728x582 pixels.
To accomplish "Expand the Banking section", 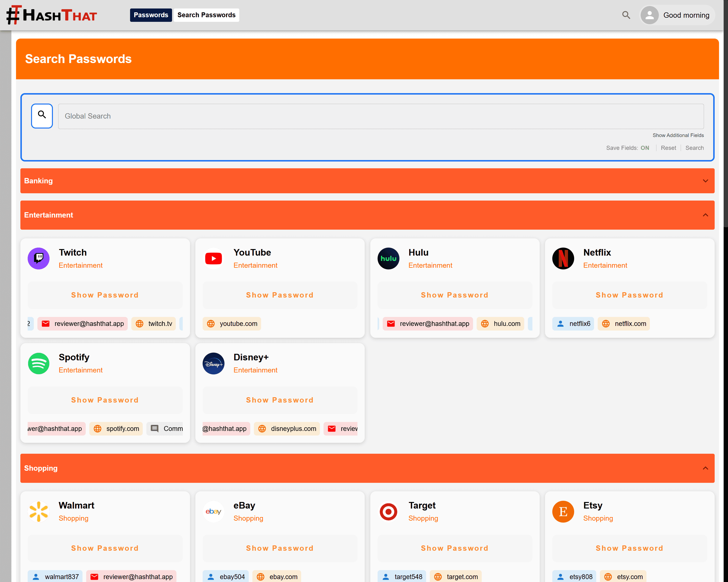I will [x=705, y=181].
